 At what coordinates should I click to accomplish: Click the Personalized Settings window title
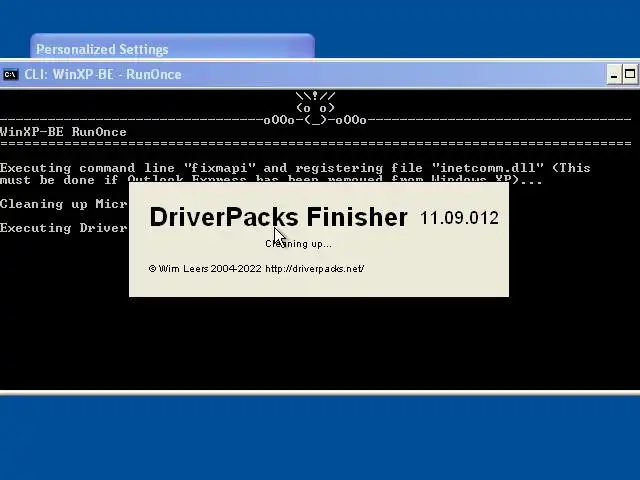102,49
